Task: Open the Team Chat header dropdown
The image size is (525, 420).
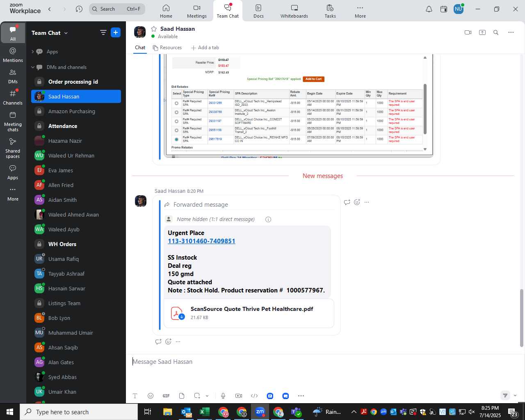Action: point(66,33)
